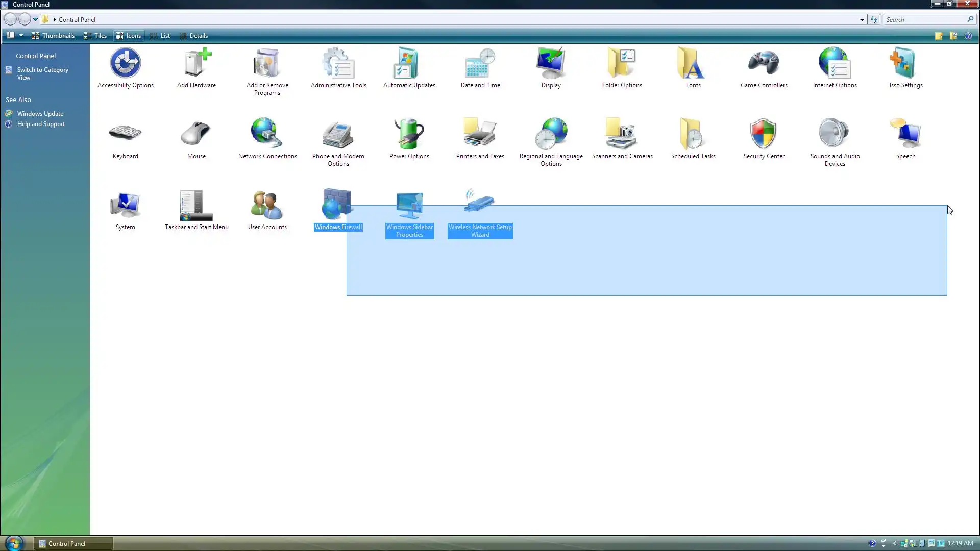This screenshot has width=980, height=551.
Task: Open the recent pages dropdown arrow
Action: pyautogui.click(x=35, y=20)
